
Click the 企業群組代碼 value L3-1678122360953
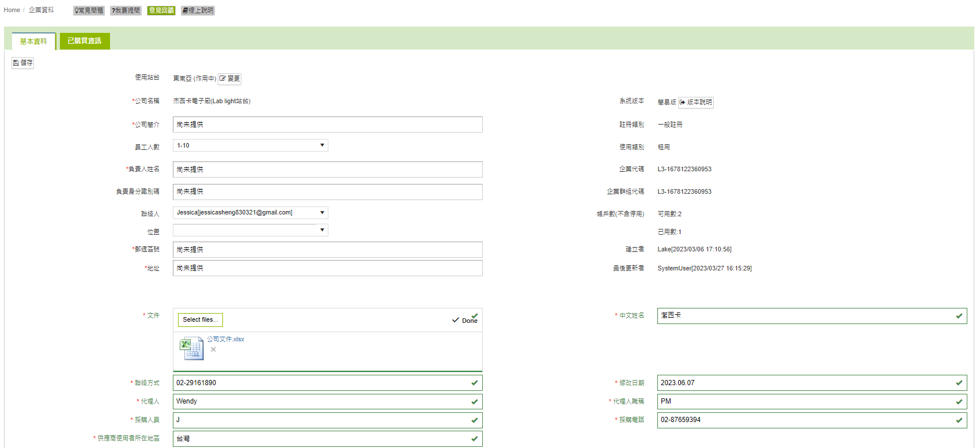click(684, 192)
